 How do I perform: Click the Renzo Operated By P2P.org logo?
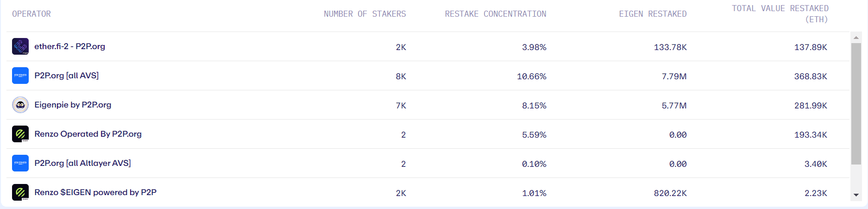[20, 134]
